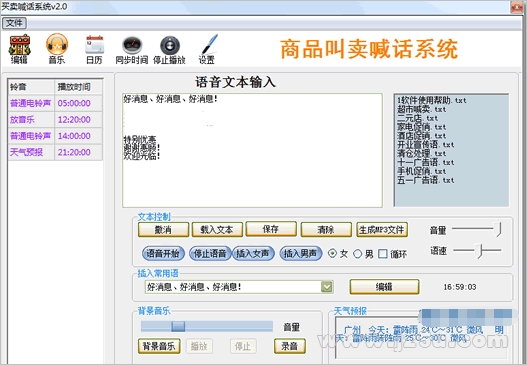Enable the 循环 checkbox
The width and height of the screenshot is (527, 365).
pos(383,254)
